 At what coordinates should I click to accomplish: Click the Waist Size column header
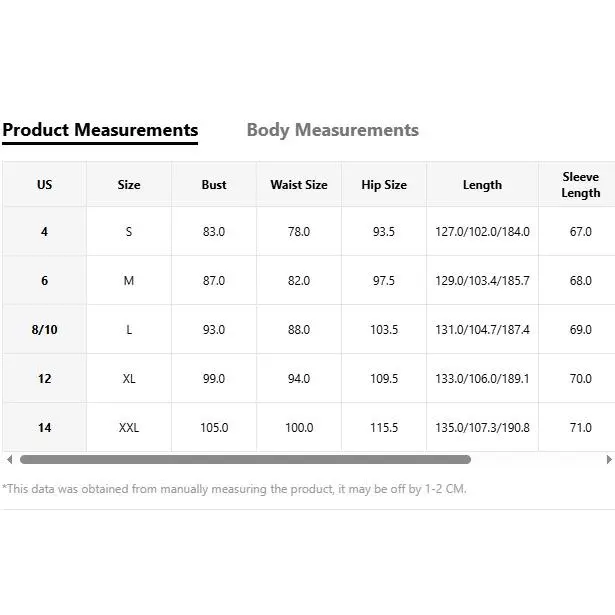coord(299,185)
